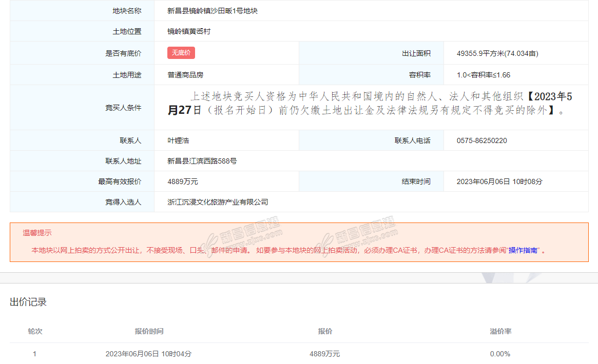Select bid time 2023年06月06日 10时04分 in round 1
Image resolution: width=598 pixels, height=364 pixels.
(148, 354)
